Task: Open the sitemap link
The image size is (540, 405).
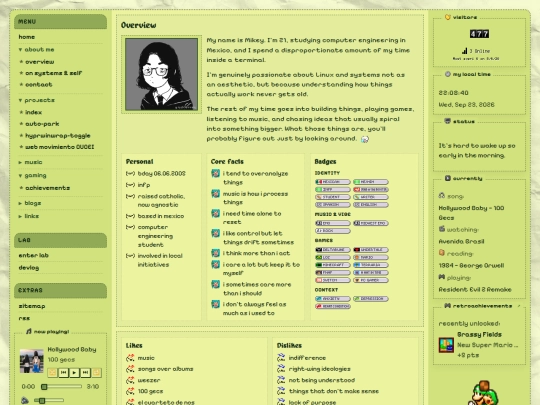Action: pyautogui.click(x=32, y=306)
